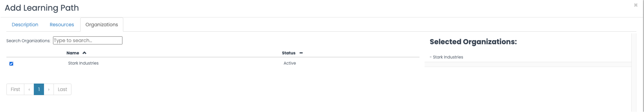Go to the previous page arrow
The image size is (644, 112).
29,89
